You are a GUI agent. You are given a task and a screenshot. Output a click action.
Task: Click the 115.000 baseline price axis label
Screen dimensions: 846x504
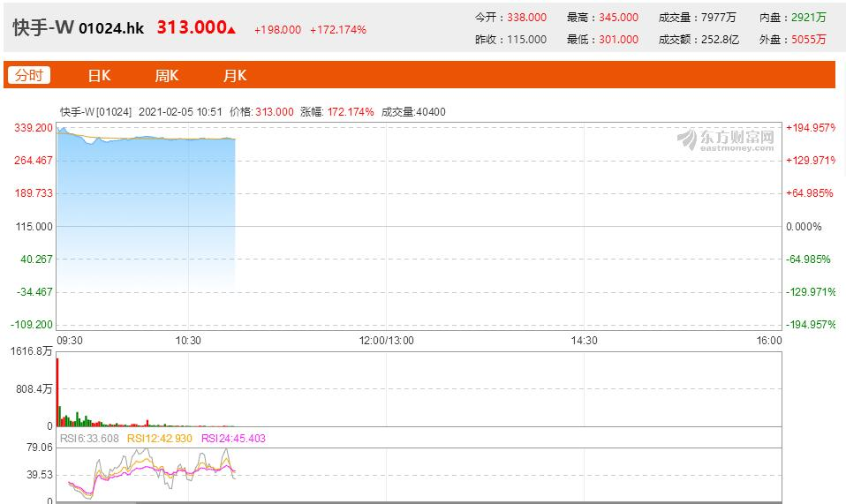coord(34,226)
